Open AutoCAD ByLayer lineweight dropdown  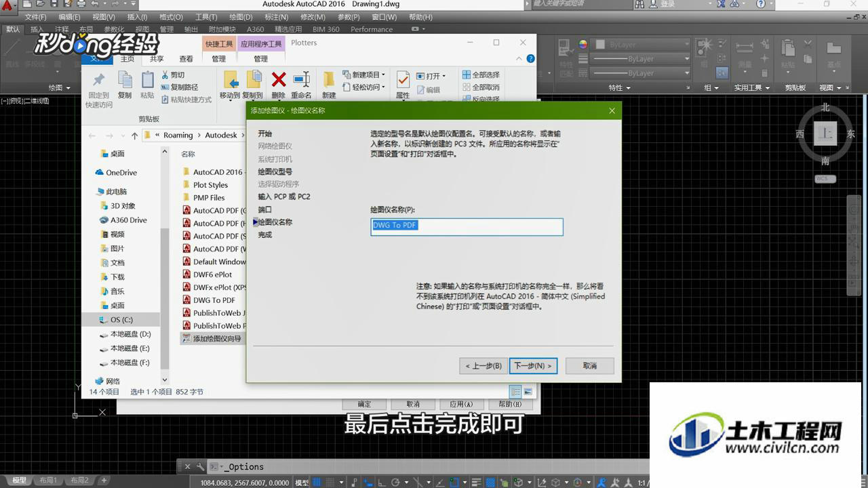[642, 59]
